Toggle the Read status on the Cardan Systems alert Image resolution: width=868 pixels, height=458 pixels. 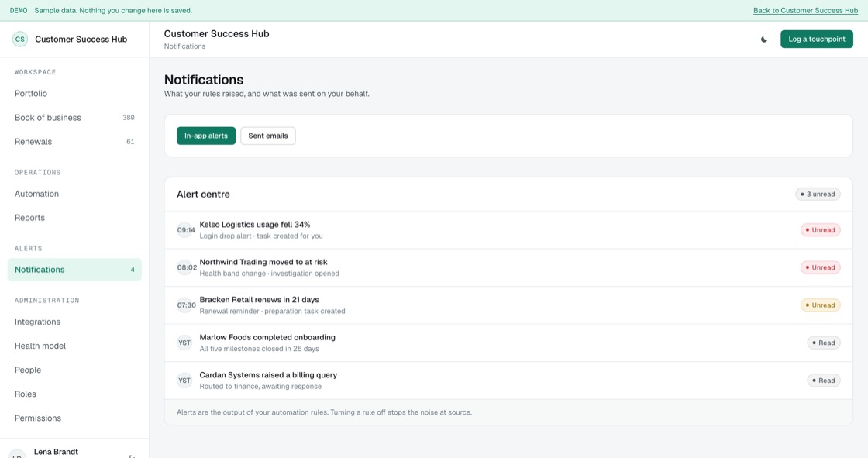click(823, 381)
